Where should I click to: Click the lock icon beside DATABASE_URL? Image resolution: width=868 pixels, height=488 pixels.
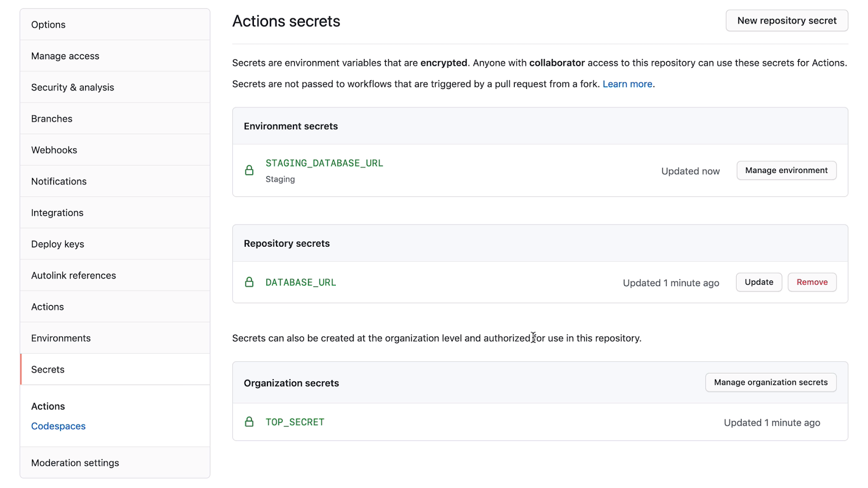pos(249,282)
